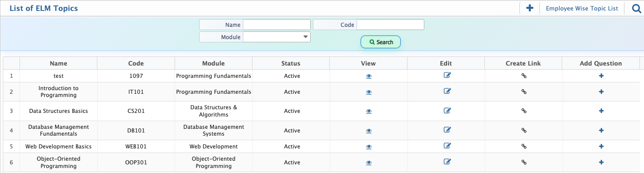View Introduction to Programming topic
The width and height of the screenshot is (644, 173).
[x=369, y=92]
